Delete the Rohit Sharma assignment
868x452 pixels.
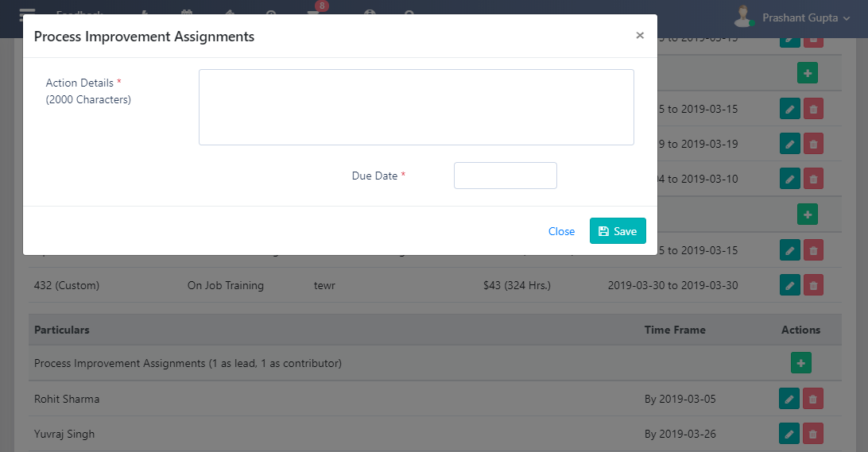(813, 399)
